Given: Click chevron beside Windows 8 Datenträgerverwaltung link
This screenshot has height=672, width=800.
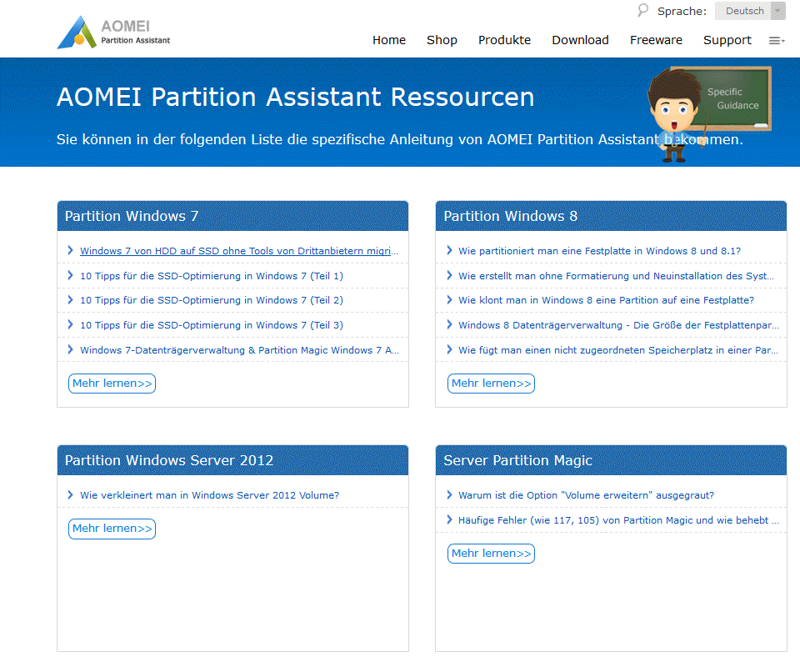Looking at the screenshot, I should (449, 324).
